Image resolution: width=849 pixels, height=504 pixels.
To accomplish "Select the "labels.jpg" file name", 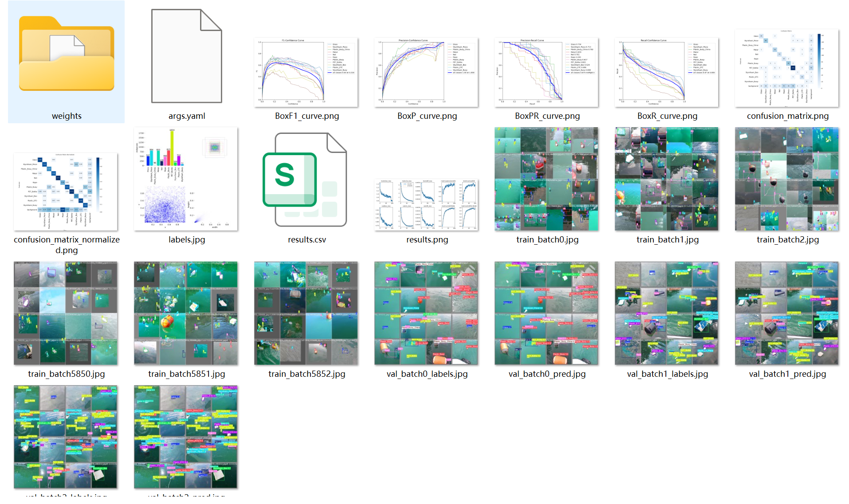I will click(x=187, y=240).
